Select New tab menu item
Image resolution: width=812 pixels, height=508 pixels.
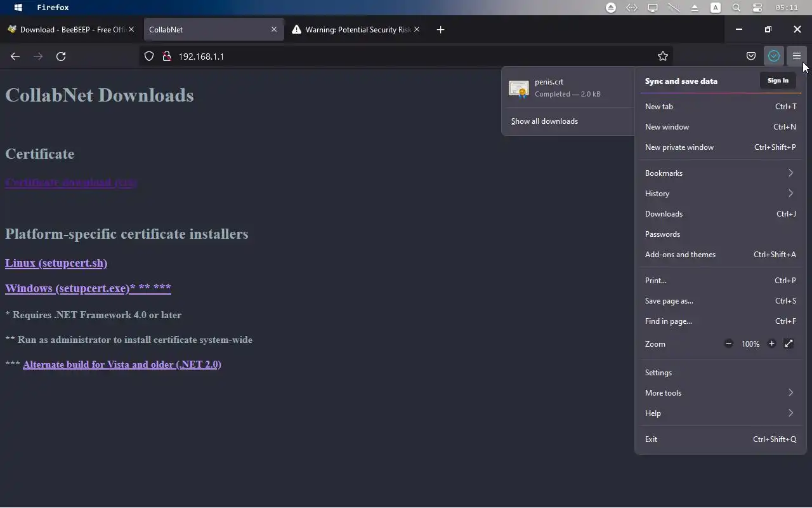click(721, 107)
